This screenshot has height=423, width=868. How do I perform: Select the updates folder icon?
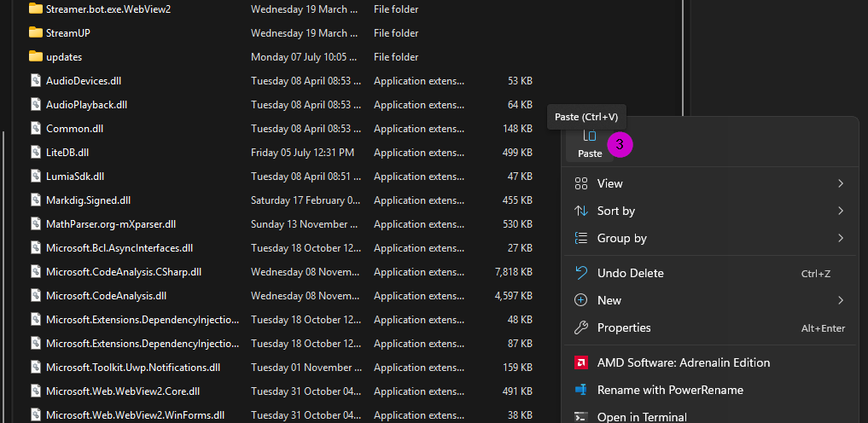pos(36,56)
